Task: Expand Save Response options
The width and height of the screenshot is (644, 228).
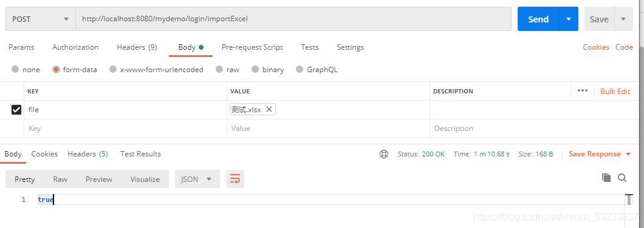Action: pos(628,154)
